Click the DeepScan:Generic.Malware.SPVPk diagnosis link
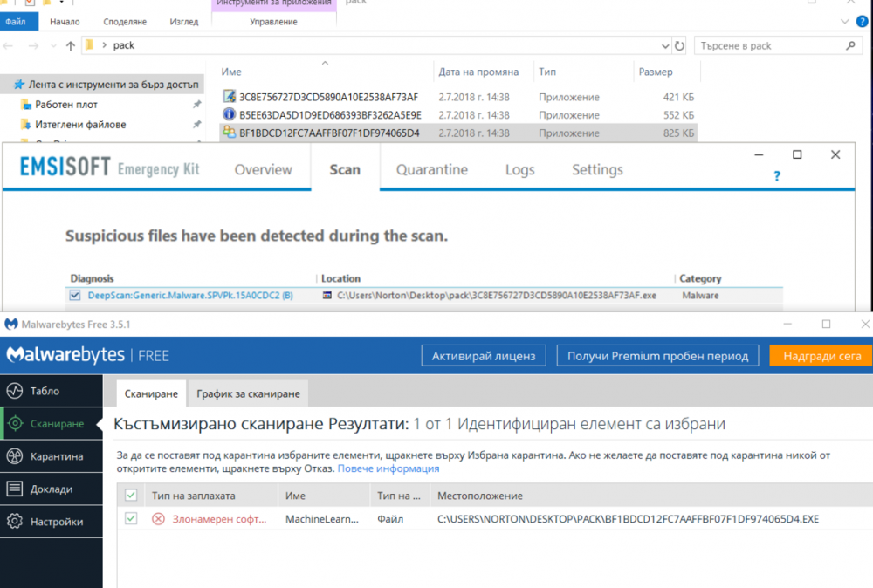873x588 pixels. (x=190, y=296)
